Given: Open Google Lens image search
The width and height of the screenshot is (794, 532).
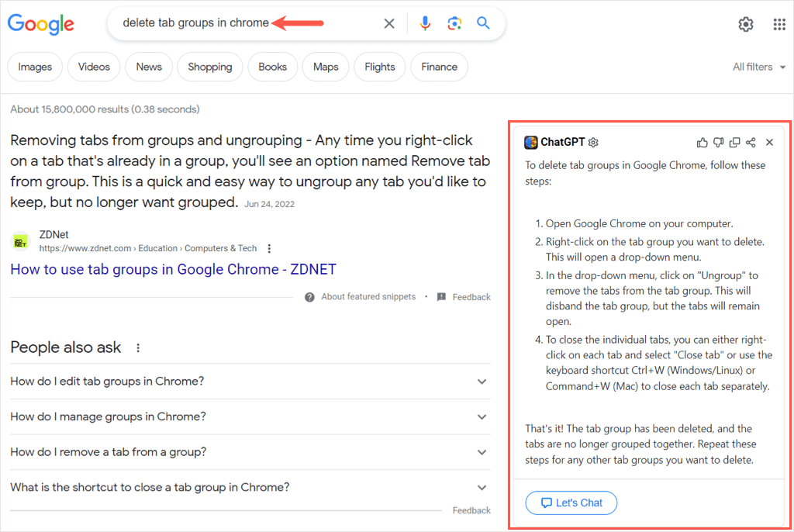Looking at the screenshot, I should pos(454,23).
